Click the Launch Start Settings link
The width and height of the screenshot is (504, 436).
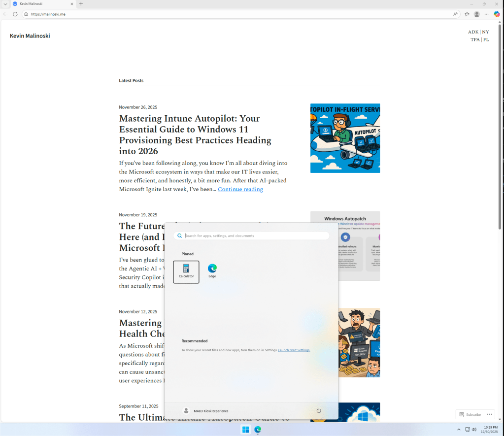[x=294, y=350]
